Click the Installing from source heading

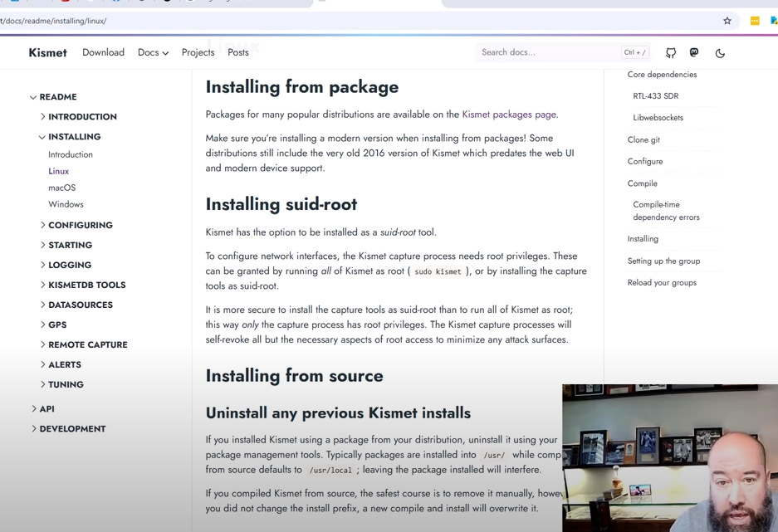point(294,376)
